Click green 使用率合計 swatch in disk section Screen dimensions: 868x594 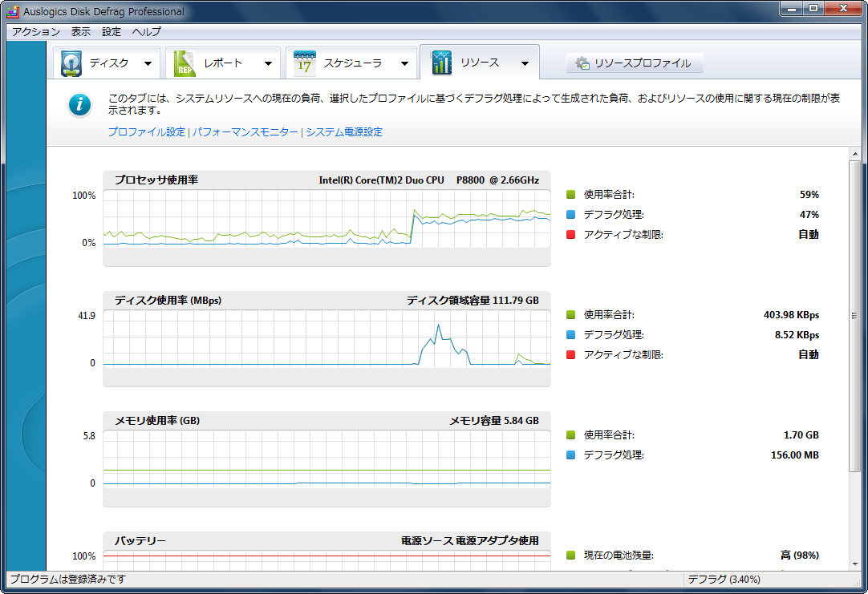[571, 315]
